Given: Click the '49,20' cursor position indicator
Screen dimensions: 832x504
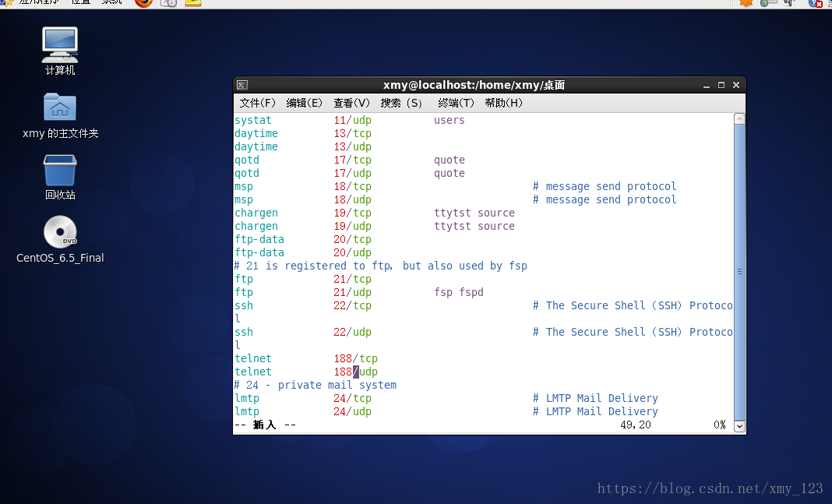Looking at the screenshot, I should click(635, 425).
